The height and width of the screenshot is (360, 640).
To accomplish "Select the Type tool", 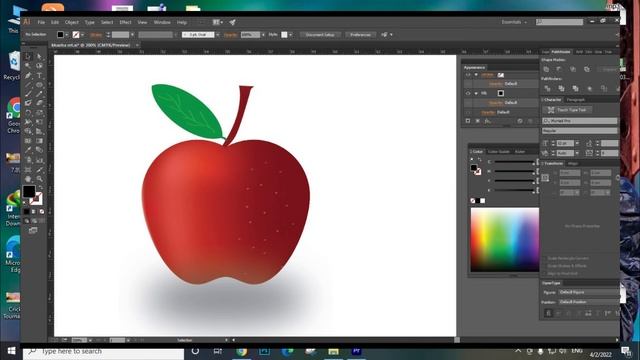I will pyautogui.click(x=39, y=76).
